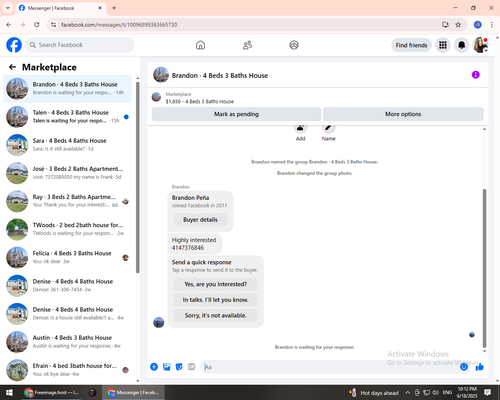Open the account profile picture menu
This screenshot has width=500, height=400.
click(x=480, y=45)
